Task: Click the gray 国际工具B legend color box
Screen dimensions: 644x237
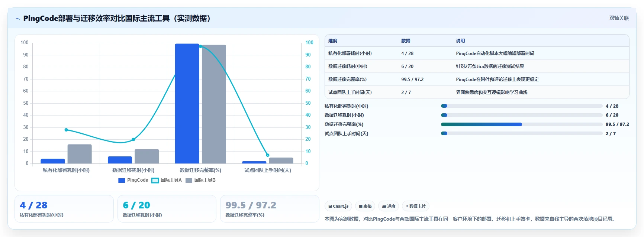Action: 189,181
